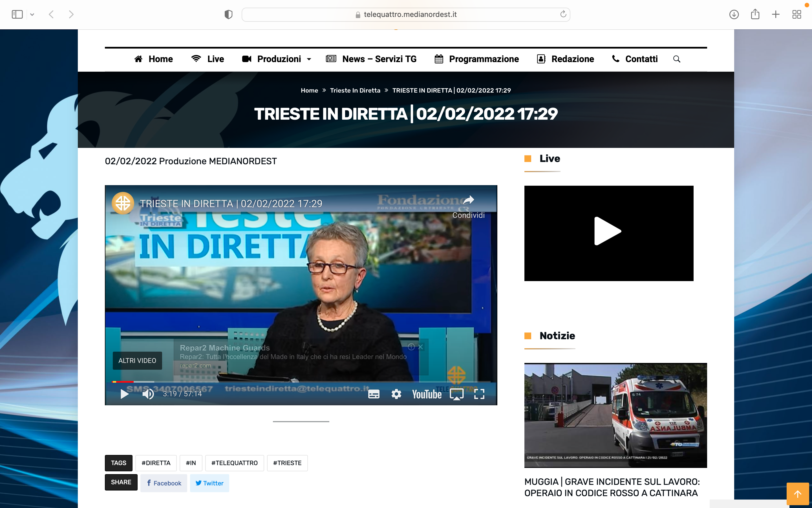Show Safari downloads

pyautogui.click(x=734, y=14)
